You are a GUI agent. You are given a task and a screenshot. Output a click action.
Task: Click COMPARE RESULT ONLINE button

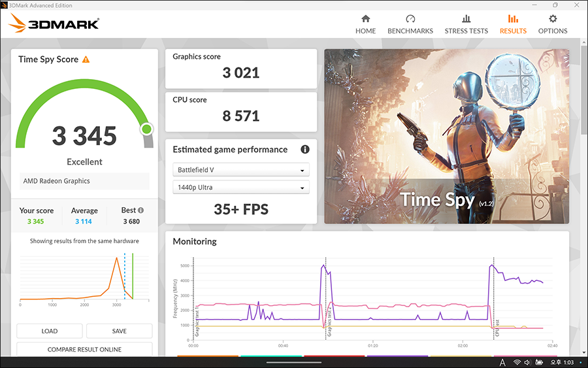tap(84, 349)
